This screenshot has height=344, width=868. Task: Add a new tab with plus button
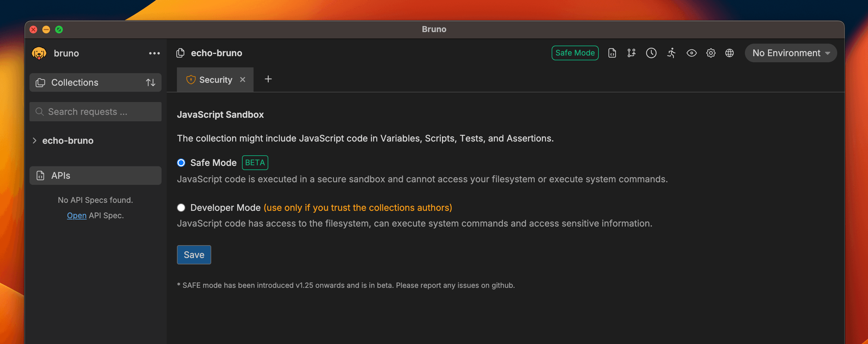268,79
